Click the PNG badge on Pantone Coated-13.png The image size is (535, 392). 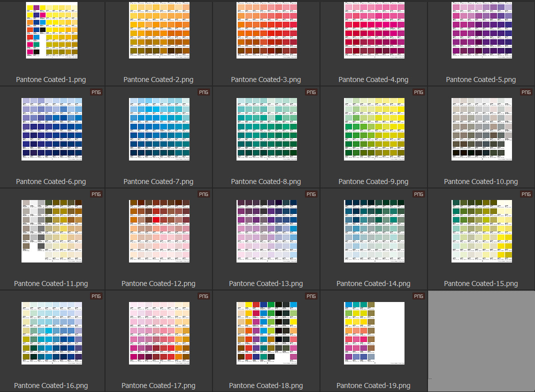311,194
